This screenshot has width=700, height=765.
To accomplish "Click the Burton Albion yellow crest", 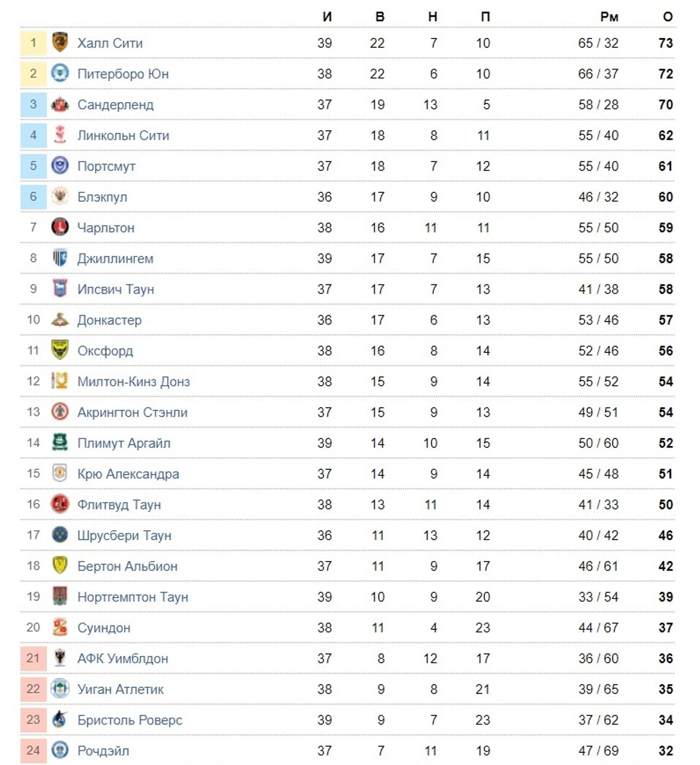I will coord(60,566).
